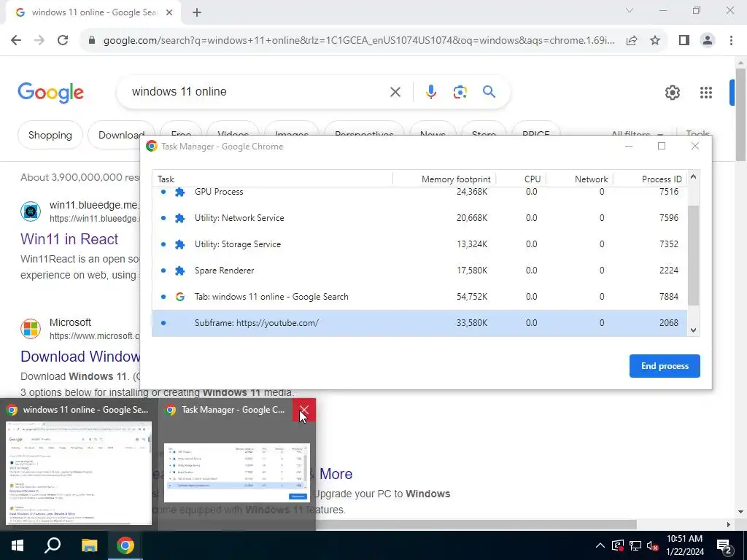Click the Chrome taskbar icon
Image resolution: width=747 pixels, height=560 pixels.
click(125, 545)
